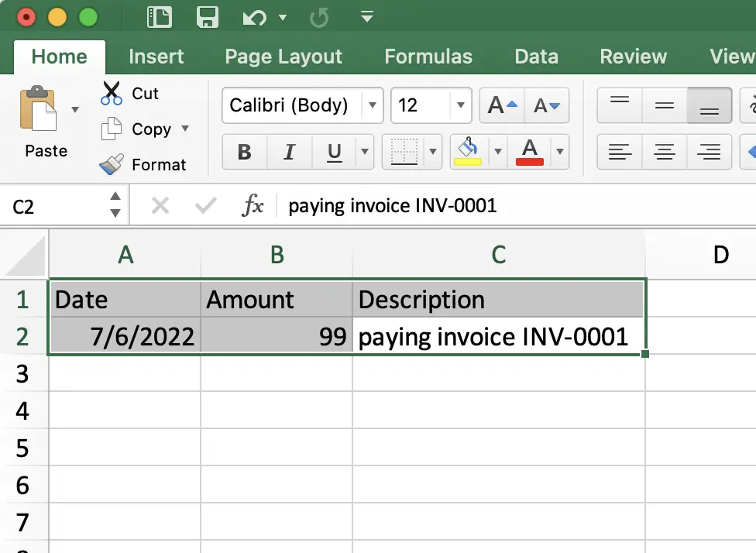Click the Format painter brush button
Image resolution: width=756 pixels, height=553 pixels.
pos(143,164)
